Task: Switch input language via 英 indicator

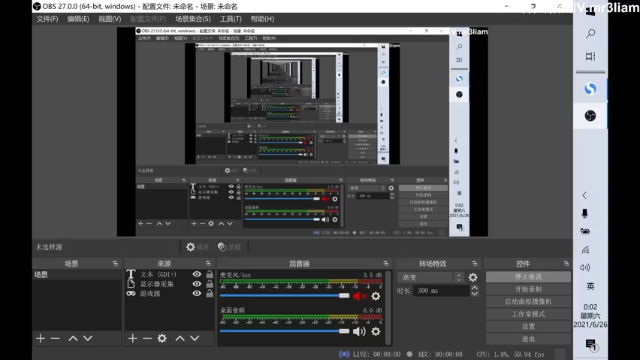Action: [590, 287]
